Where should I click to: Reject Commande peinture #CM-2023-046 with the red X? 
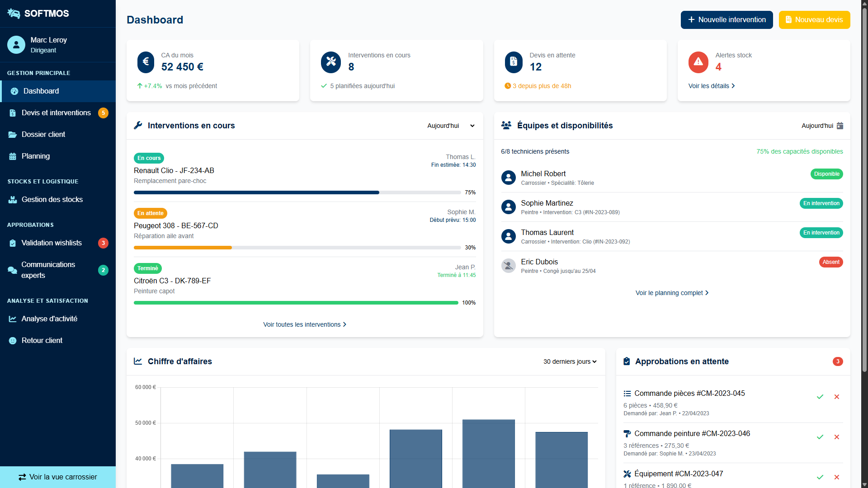pyautogui.click(x=837, y=437)
